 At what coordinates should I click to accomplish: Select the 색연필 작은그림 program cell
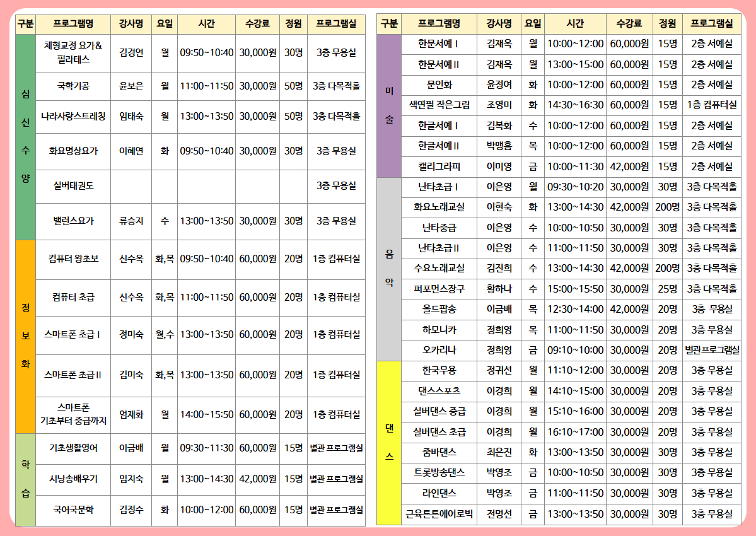tap(439, 105)
